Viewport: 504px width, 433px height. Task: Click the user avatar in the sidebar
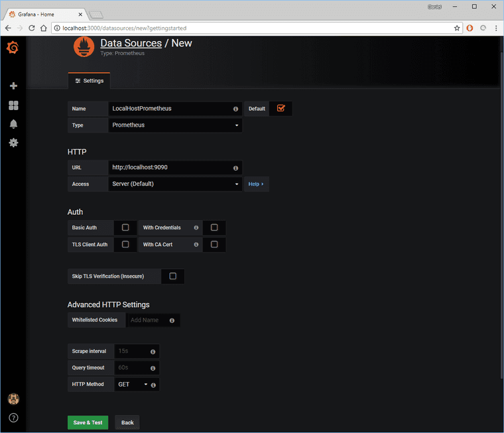[x=13, y=399]
